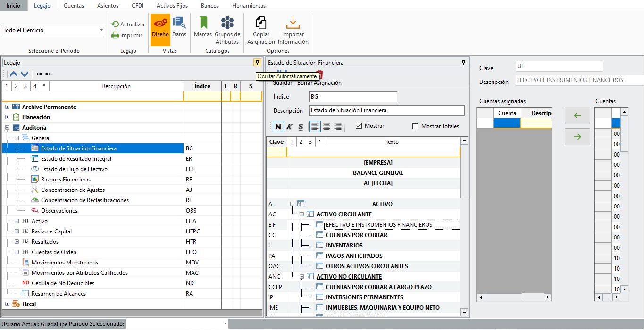
Task: Click the right arrow unassign button
Action: click(577, 137)
